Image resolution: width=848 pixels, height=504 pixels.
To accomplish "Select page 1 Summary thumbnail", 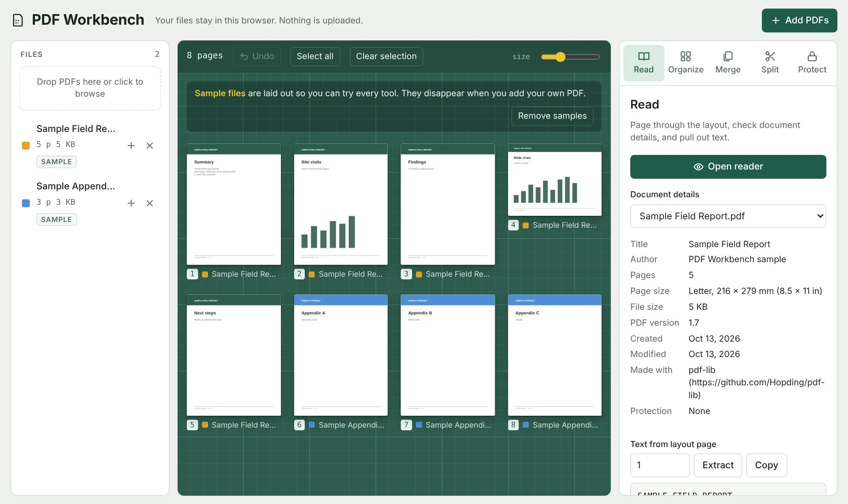I will pos(234,204).
